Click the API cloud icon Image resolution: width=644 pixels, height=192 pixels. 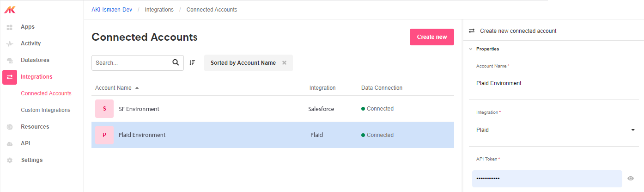pyautogui.click(x=9, y=144)
